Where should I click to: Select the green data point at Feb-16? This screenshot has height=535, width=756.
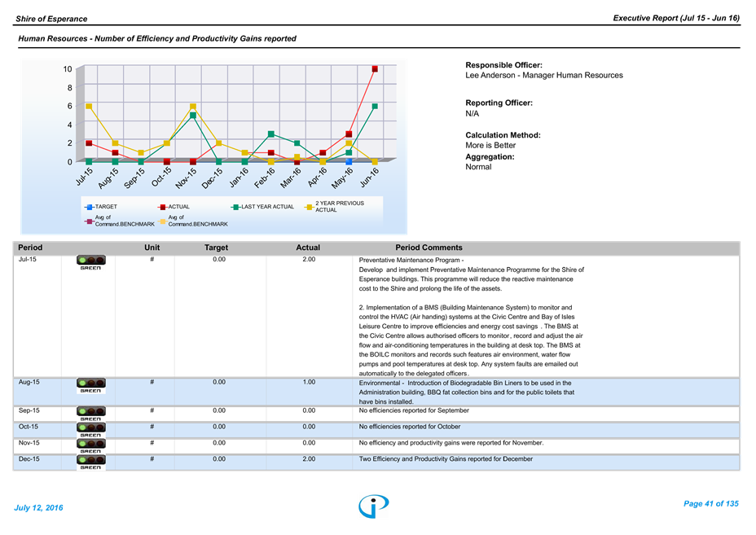coord(271,134)
